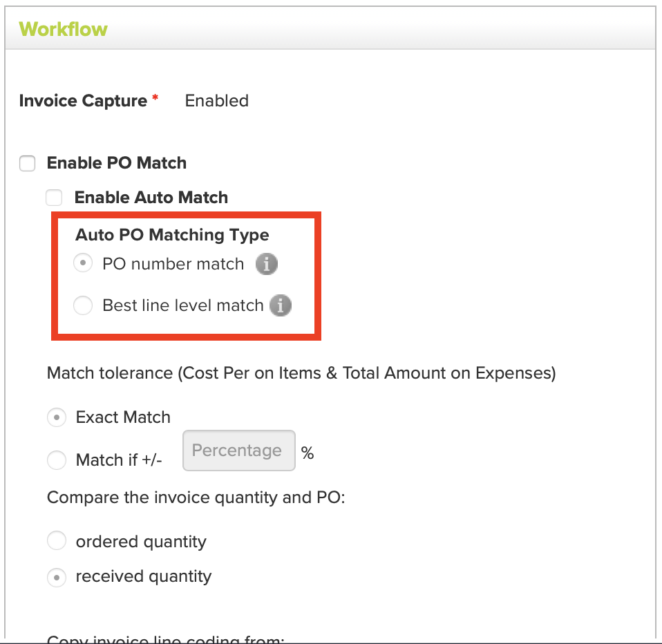
Task: Click the Compare the invoice quantity label
Action: tap(196, 498)
